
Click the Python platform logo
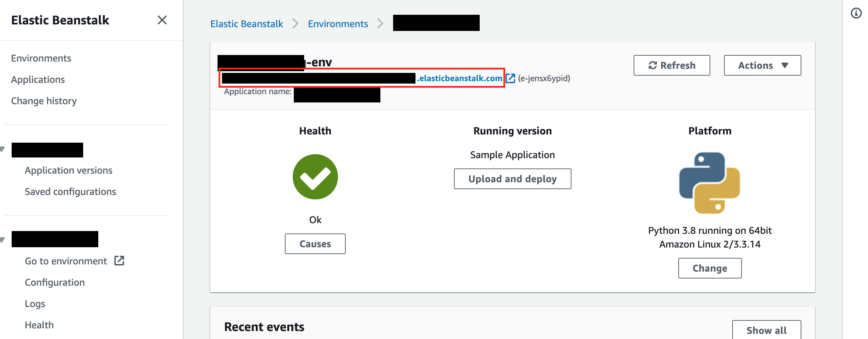tap(710, 183)
